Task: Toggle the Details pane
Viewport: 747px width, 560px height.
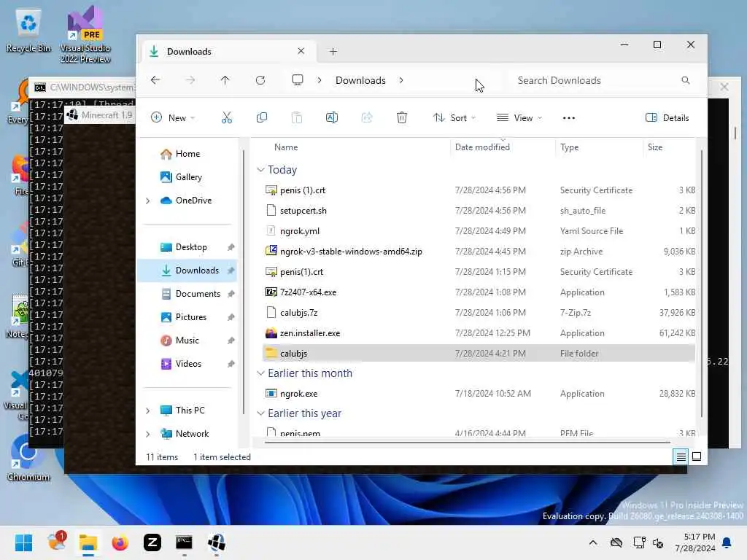Action: 667,117
